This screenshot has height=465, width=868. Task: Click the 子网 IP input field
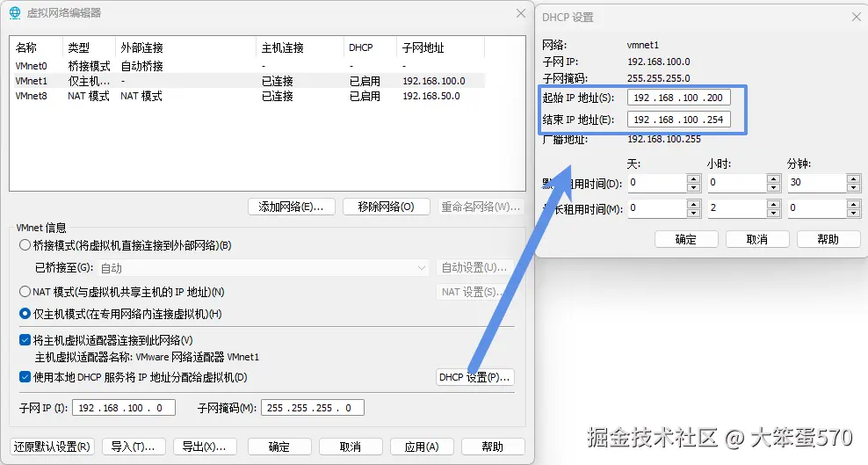pyautogui.click(x=124, y=408)
